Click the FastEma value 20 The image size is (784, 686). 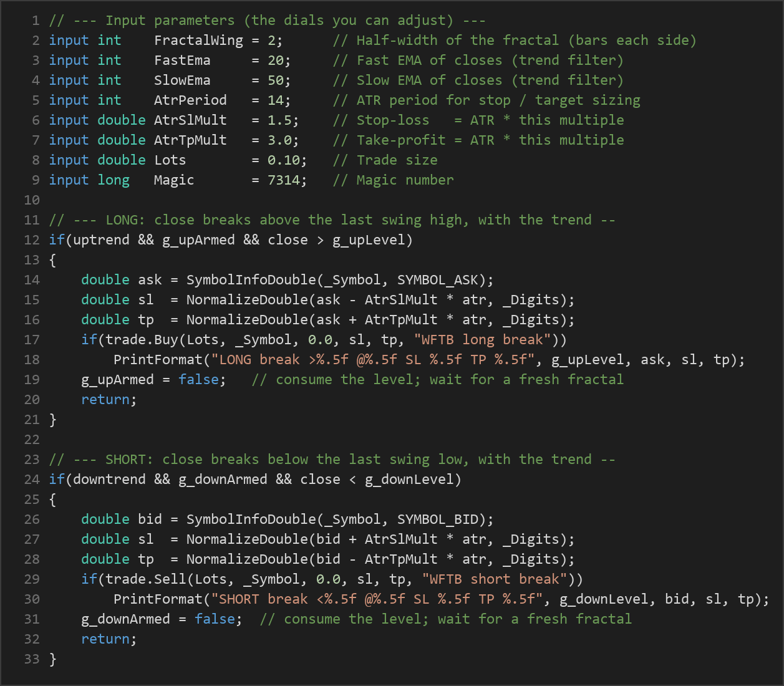click(276, 60)
